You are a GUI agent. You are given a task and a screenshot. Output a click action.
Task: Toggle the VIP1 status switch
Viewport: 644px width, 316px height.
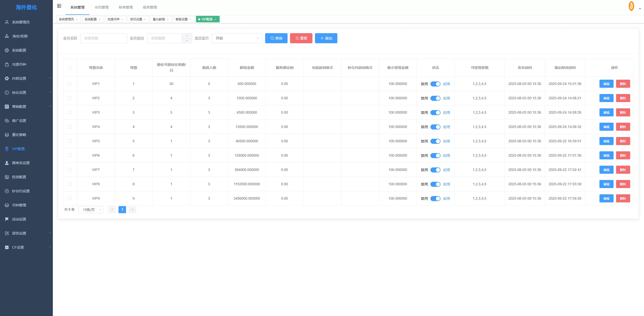pyautogui.click(x=435, y=84)
